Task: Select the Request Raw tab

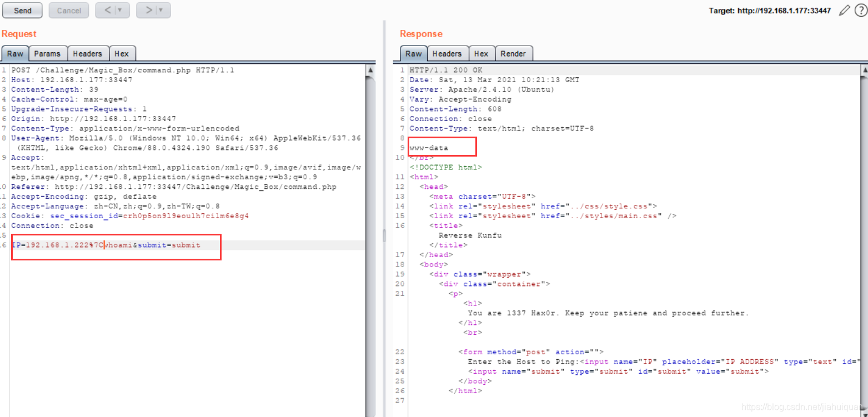Action: 16,53
